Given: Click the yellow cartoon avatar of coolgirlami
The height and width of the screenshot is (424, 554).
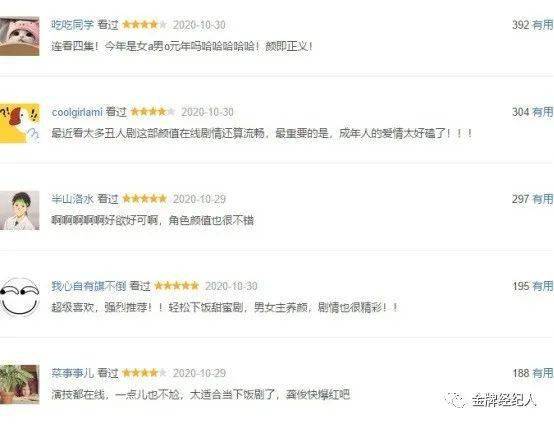Looking at the screenshot, I should 19,123.
